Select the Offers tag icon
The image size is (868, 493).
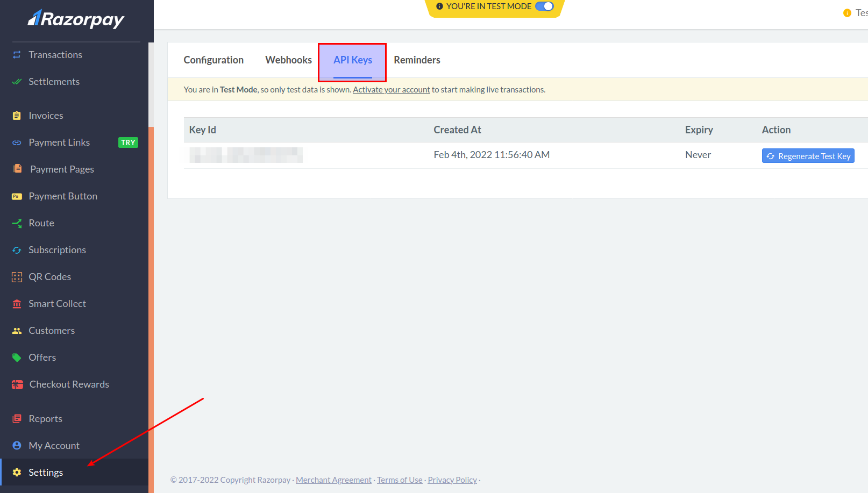pyautogui.click(x=17, y=358)
